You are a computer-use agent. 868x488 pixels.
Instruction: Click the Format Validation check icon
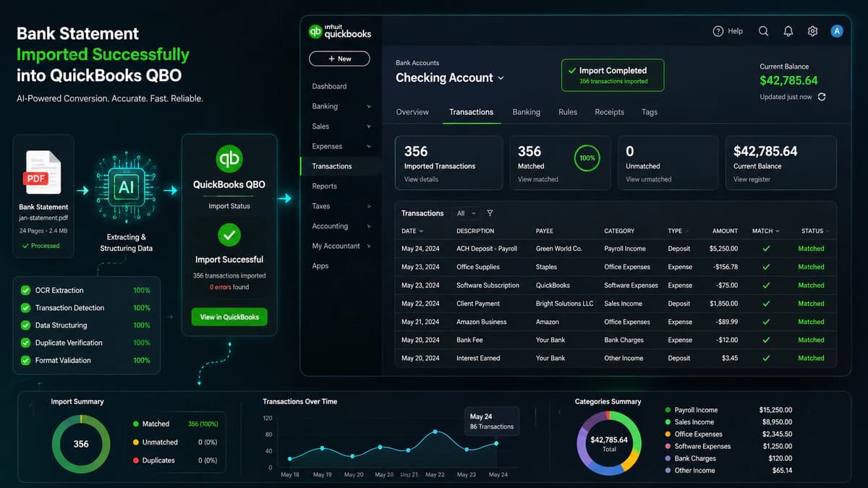click(25, 360)
